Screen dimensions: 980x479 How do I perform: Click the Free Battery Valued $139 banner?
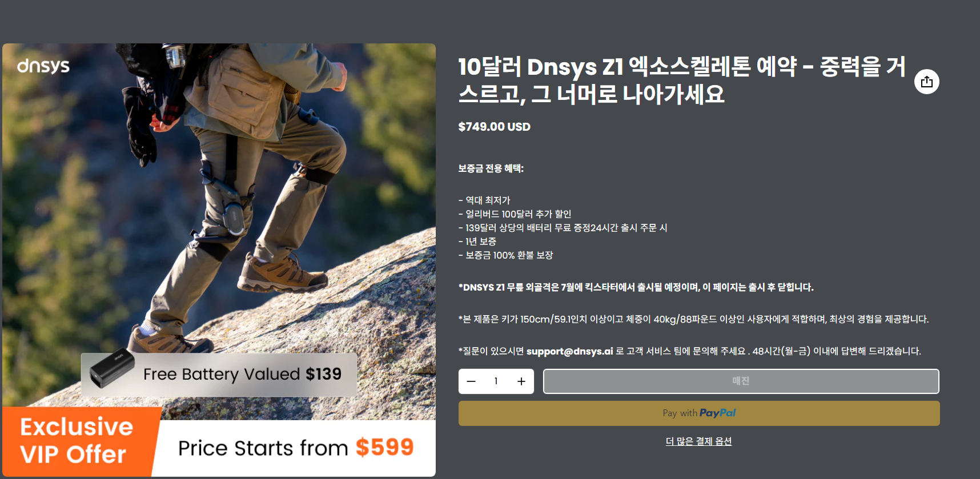pos(219,375)
